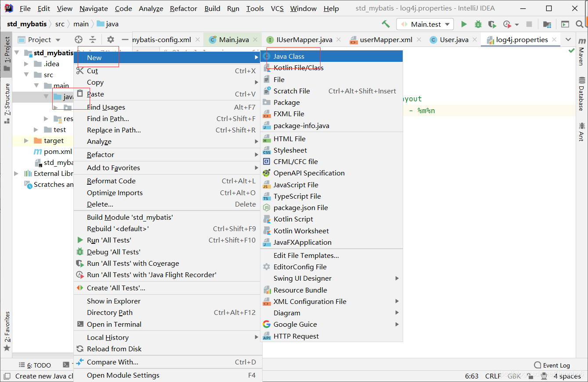Click the Build project hammer icon
Viewport: 588px width, 382px height.
(x=386, y=24)
